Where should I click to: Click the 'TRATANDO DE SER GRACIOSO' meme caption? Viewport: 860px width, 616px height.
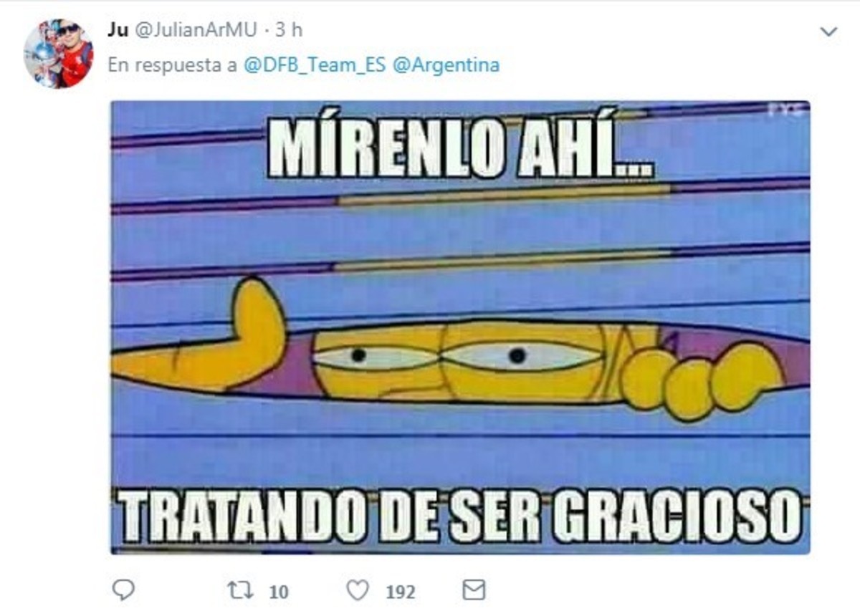point(460,514)
